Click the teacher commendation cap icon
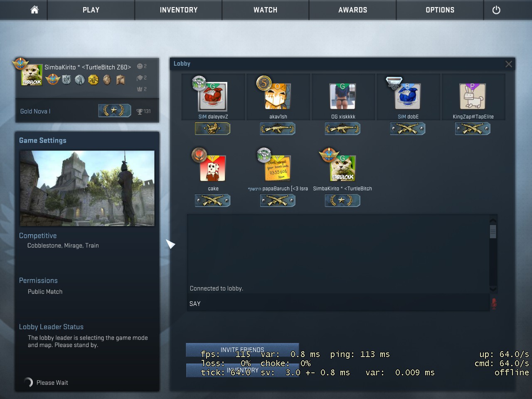The height and width of the screenshot is (399, 532). (x=140, y=78)
